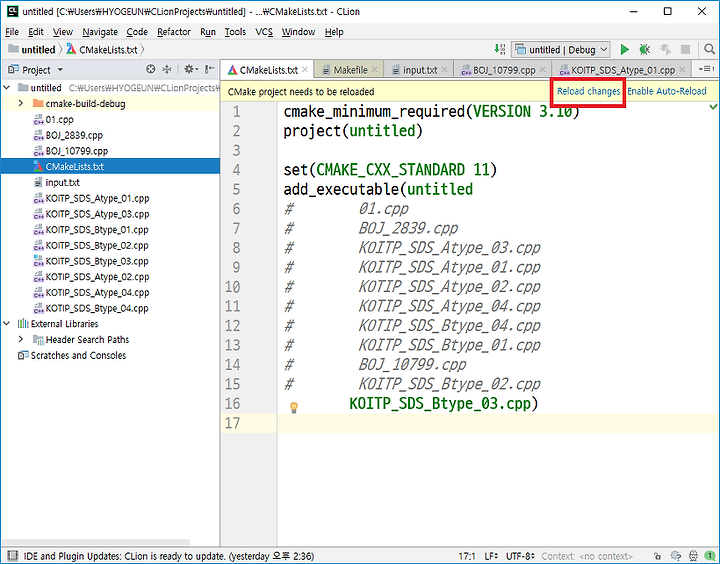Switch to the BOJ_10799.cpp editor tab
Viewport: 720px width, 564px height.
504,70
